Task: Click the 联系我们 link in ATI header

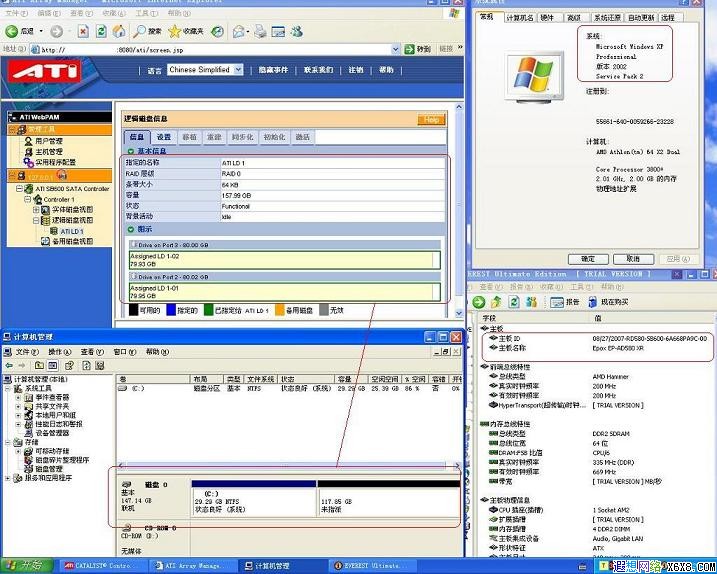Action: [x=318, y=70]
